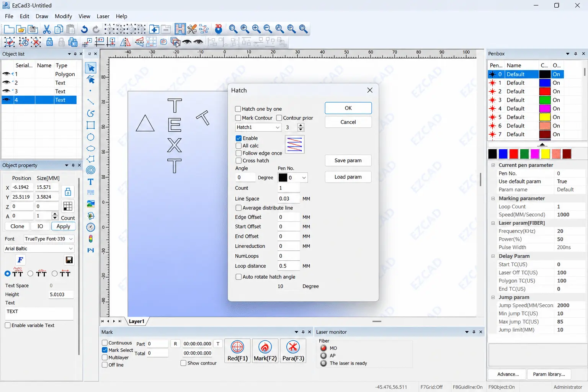Open TrueType Font-339 dropdown

coord(49,239)
